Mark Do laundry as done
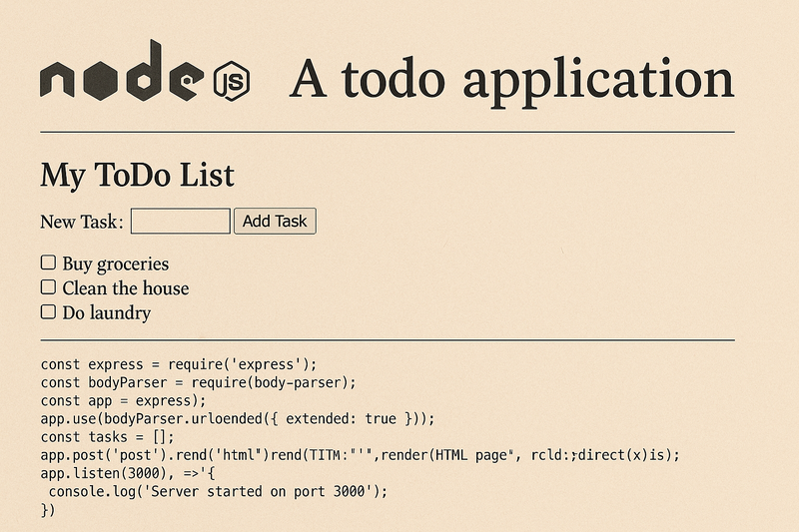Image resolution: width=799 pixels, height=532 pixels. point(48,311)
